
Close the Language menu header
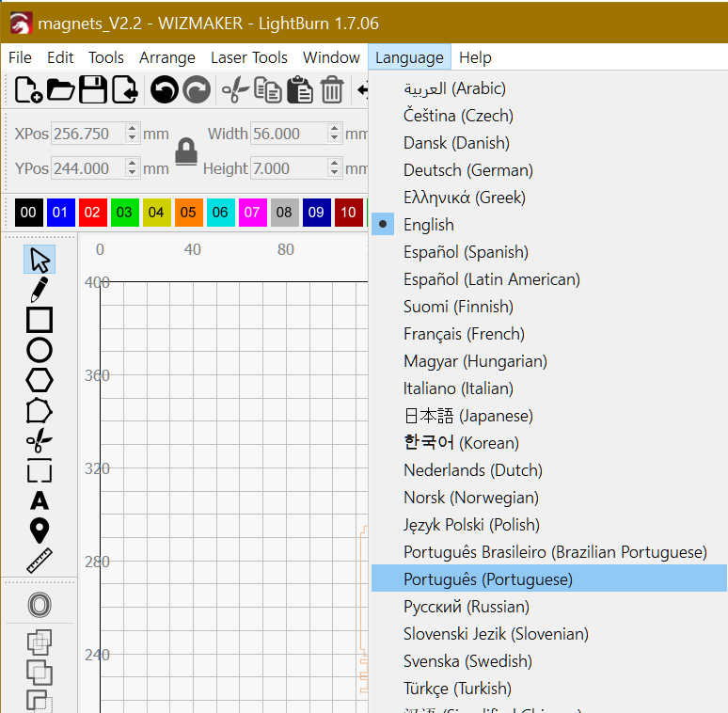[x=409, y=57]
